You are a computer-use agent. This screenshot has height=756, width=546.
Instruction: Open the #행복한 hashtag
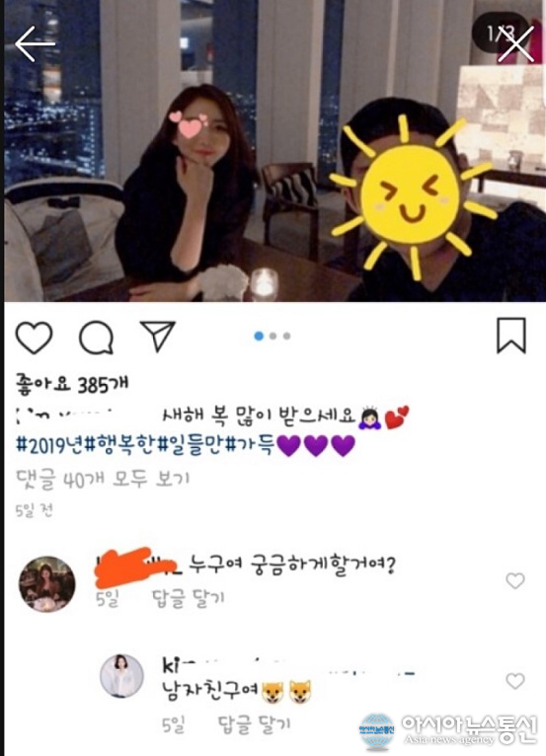click(x=121, y=445)
